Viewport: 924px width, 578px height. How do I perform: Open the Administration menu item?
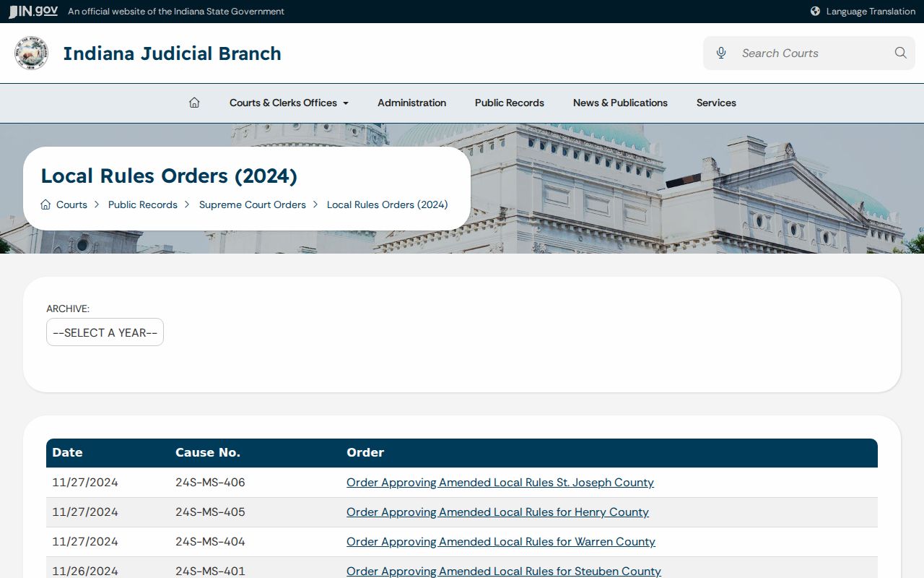[411, 103]
